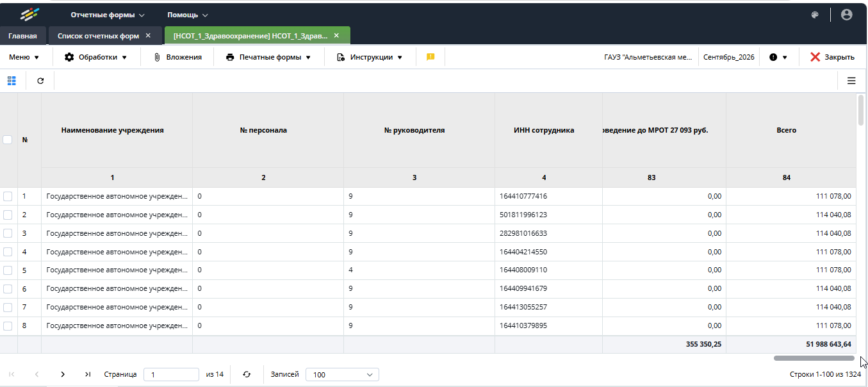Click the yellow notification message icon
The image size is (868, 387).
[430, 57]
